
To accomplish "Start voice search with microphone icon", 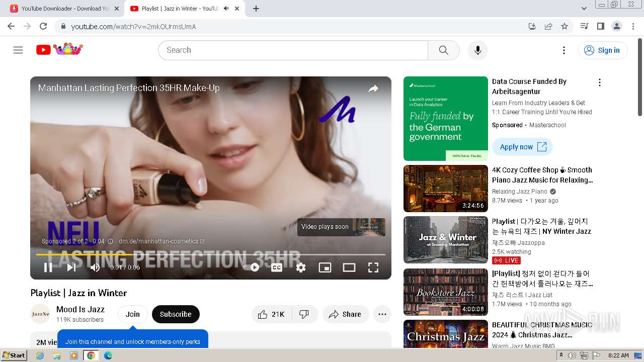I will (477, 50).
